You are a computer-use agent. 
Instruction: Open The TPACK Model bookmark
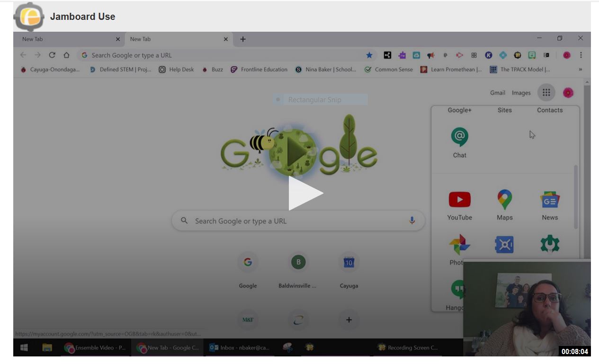520,70
